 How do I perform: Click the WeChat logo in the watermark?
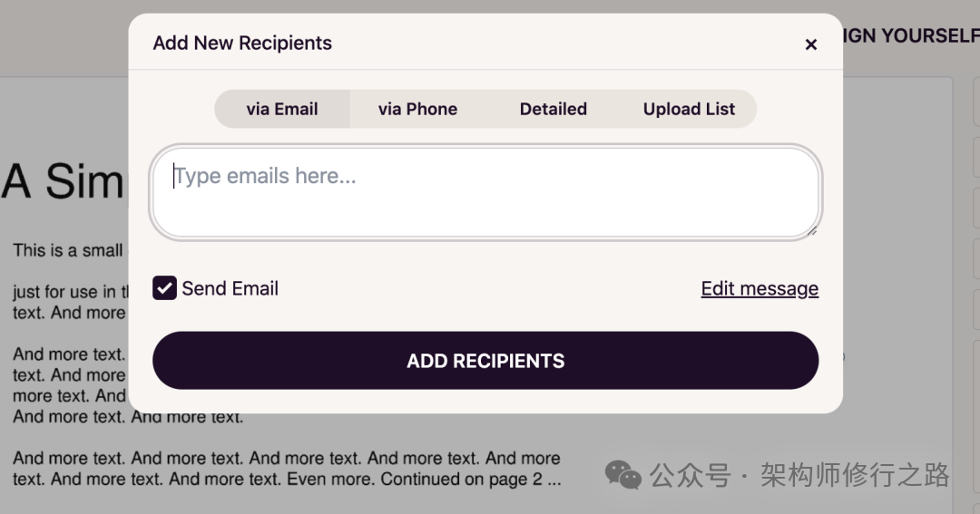tap(622, 474)
